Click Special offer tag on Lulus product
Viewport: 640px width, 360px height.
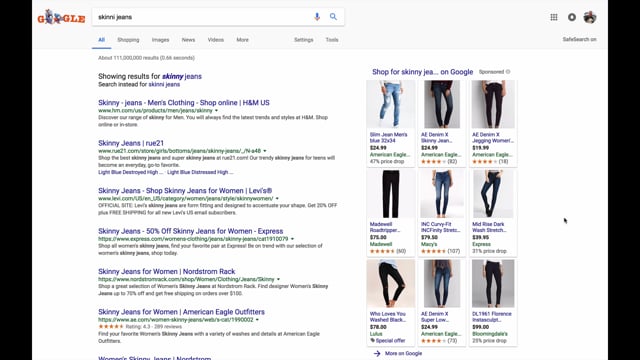(387, 340)
